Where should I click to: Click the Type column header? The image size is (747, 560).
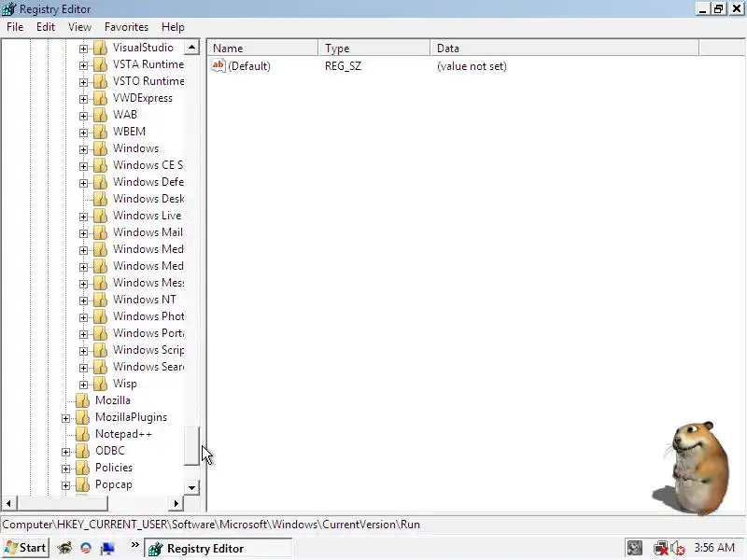pyautogui.click(x=374, y=49)
